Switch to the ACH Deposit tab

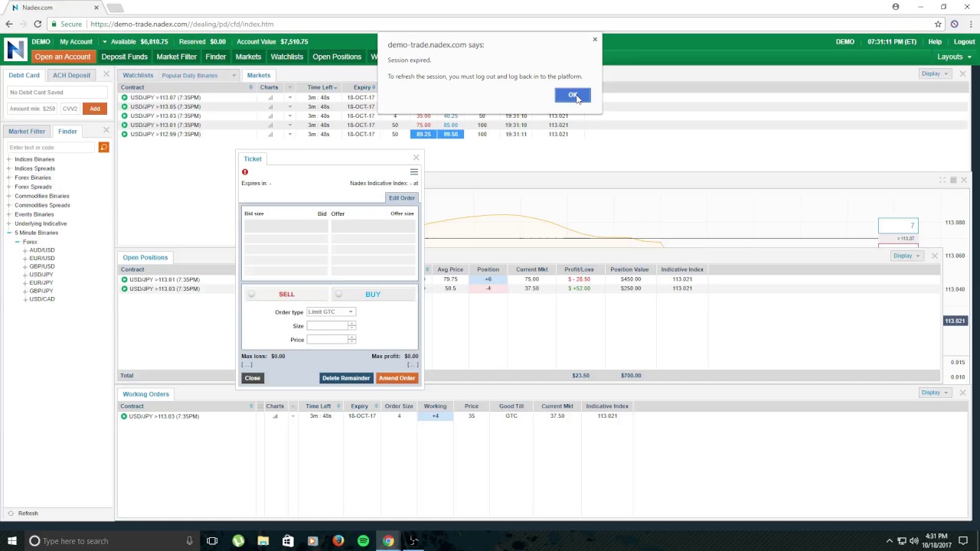pyautogui.click(x=71, y=75)
